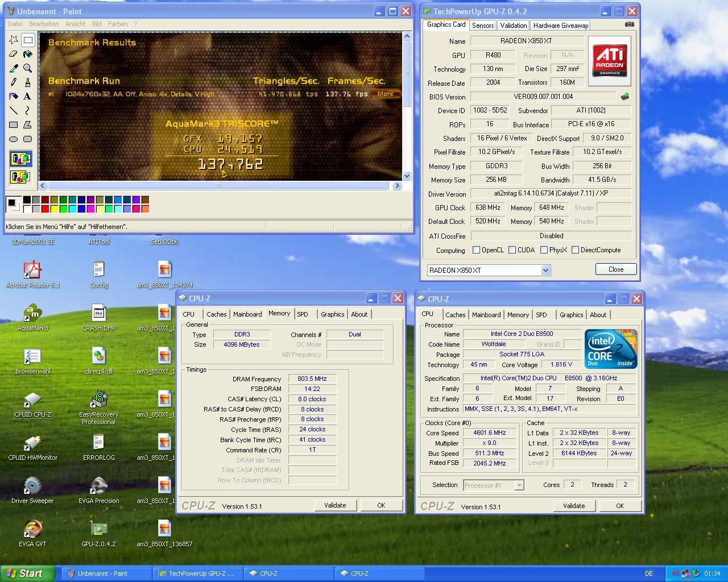Choose the white color swatch
The width and height of the screenshot is (728, 582).
[x=27, y=209]
